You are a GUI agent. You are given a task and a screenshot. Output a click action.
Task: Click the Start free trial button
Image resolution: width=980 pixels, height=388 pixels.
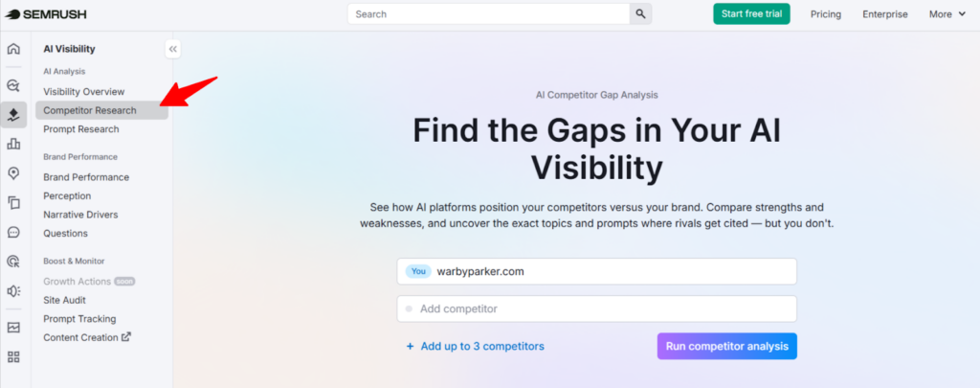[751, 14]
